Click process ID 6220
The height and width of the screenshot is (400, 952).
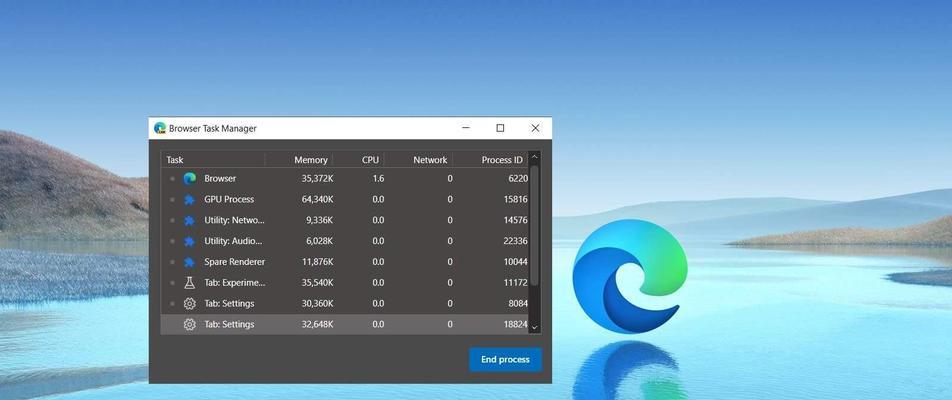point(518,178)
